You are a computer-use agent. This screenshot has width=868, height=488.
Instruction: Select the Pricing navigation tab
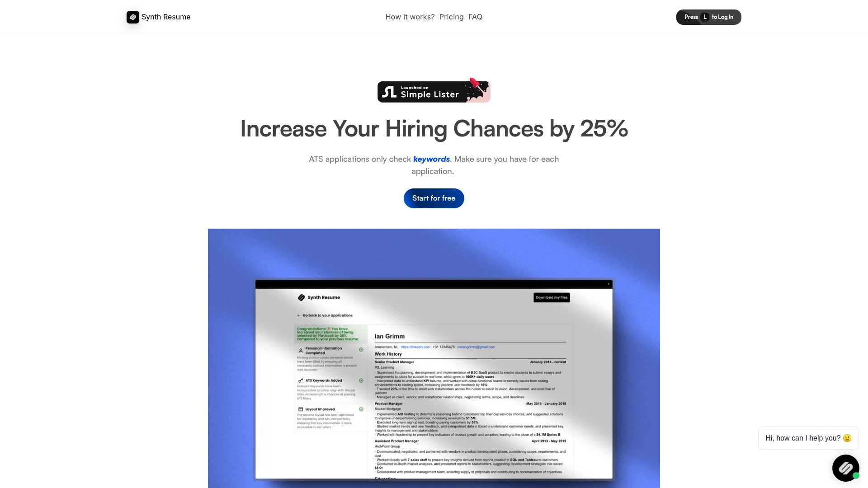[x=451, y=17]
